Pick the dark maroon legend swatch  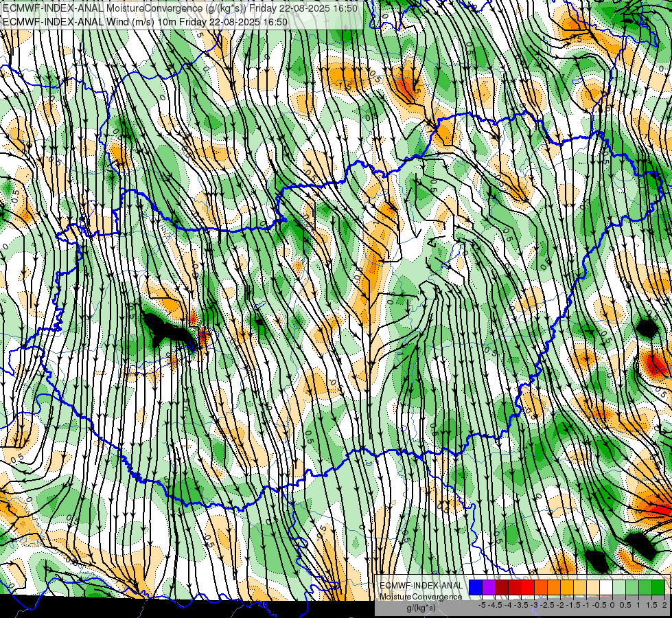click(x=502, y=587)
